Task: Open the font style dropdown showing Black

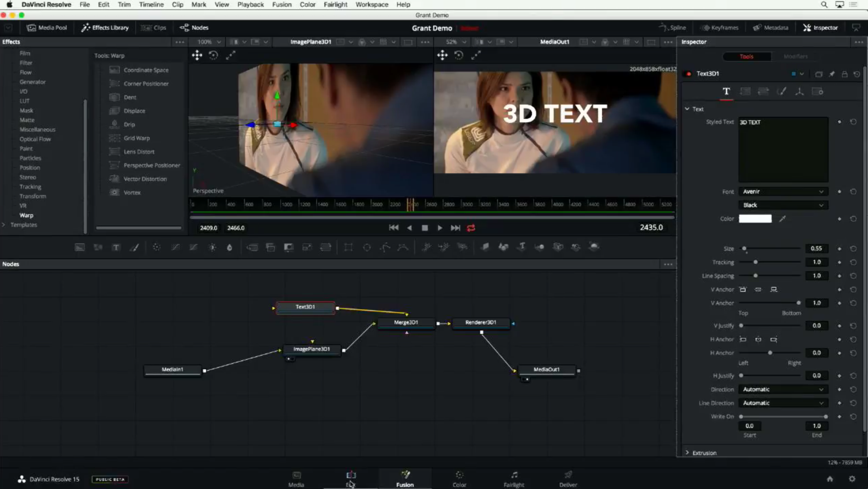Action: point(783,205)
